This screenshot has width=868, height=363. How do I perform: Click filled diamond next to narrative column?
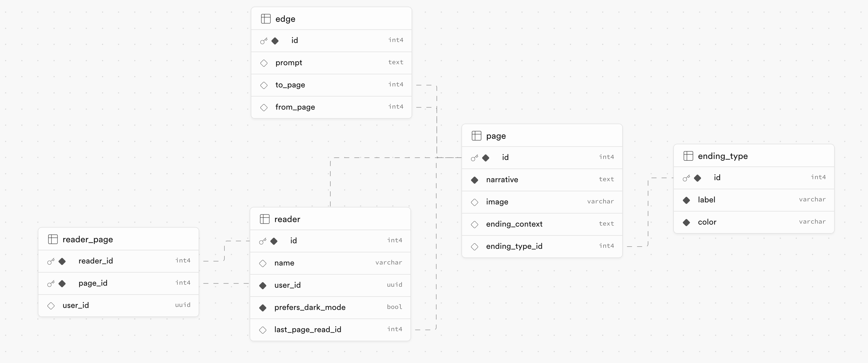[x=474, y=180]
